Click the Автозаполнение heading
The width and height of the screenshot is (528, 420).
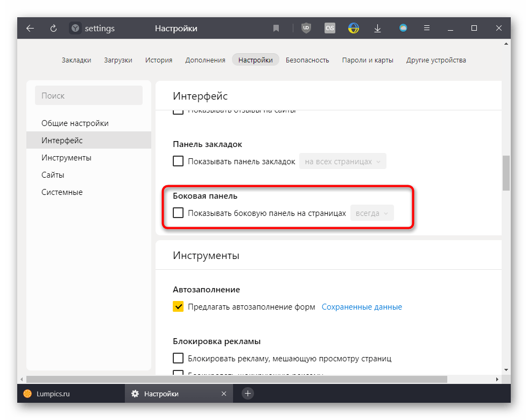[207, 289]
